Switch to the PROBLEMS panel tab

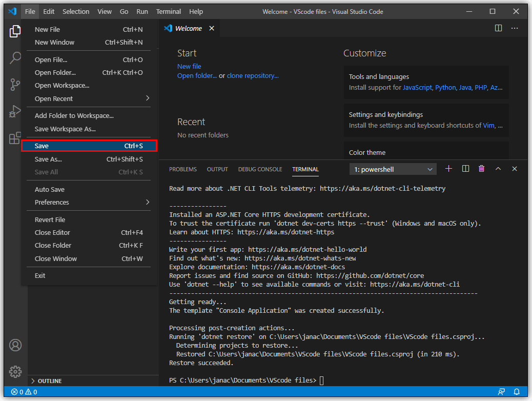183,169
